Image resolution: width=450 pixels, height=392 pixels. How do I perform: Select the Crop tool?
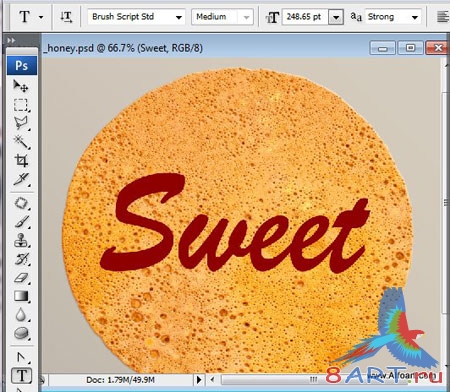[21, 161]
